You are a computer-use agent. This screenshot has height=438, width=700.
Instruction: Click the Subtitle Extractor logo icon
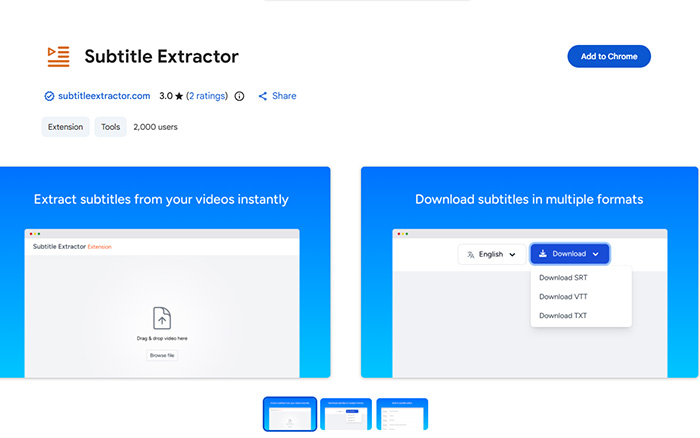[58, 57]
